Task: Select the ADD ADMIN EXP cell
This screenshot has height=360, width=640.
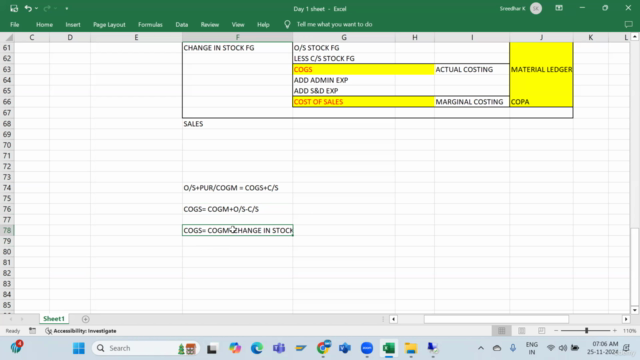Action: 344,80
